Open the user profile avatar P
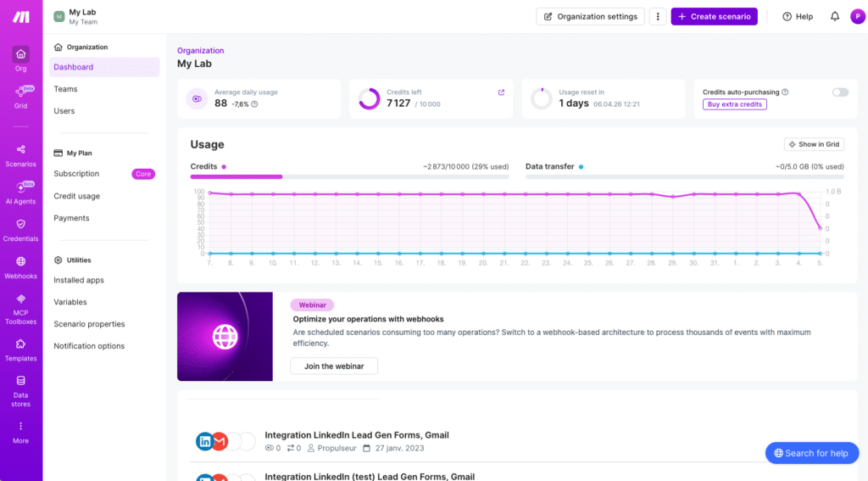 tap(858, 17)
